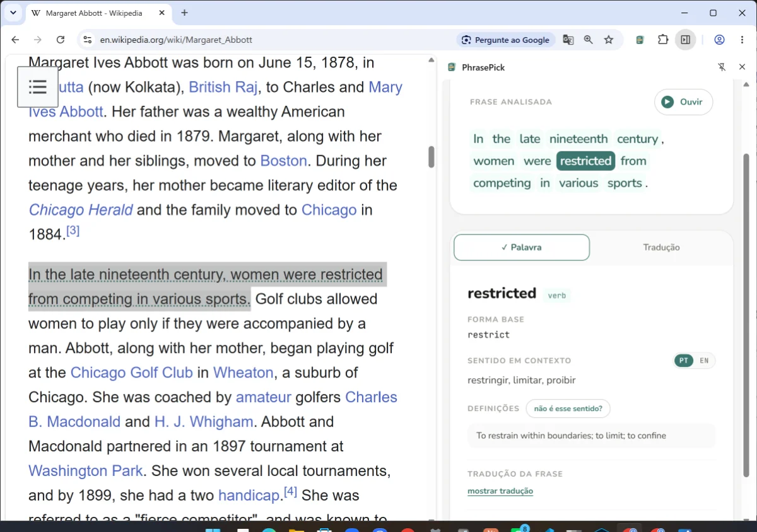Click the 'mostrar tradução' link
The height and width of the screenshot is (532, 757).
point(500,491)
